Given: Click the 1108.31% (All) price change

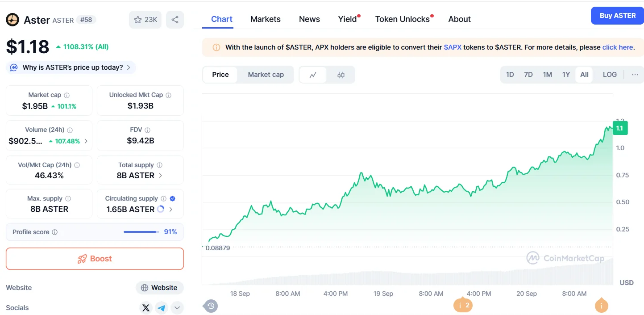Looking at the screenshot, I should (82, 47).
